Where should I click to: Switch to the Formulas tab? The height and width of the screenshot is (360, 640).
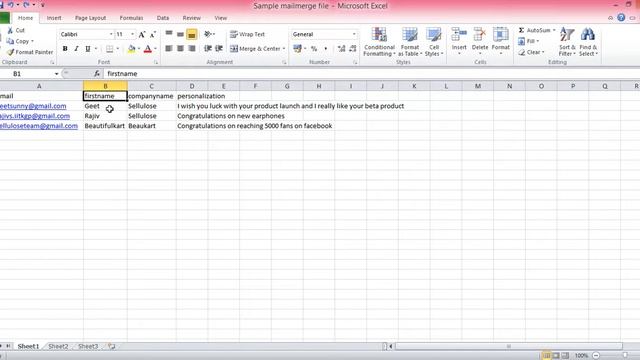pyautogui.click(x=131, y=18)
